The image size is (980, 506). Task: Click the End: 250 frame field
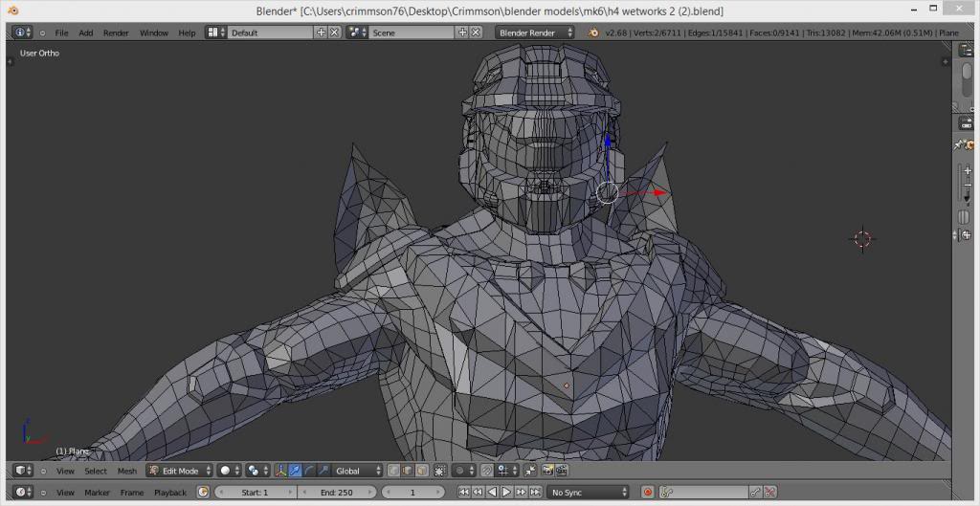(337, 493)
